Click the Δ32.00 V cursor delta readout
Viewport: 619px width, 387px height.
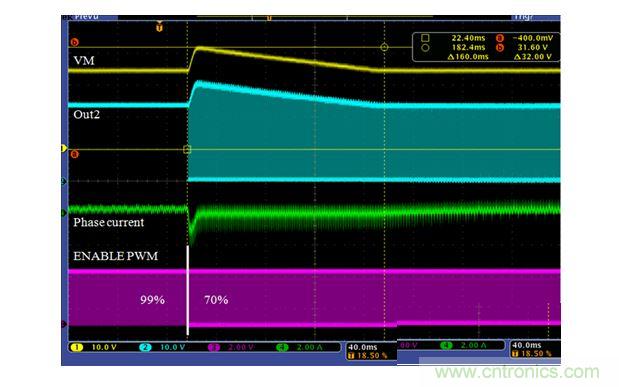click(533, 56)
